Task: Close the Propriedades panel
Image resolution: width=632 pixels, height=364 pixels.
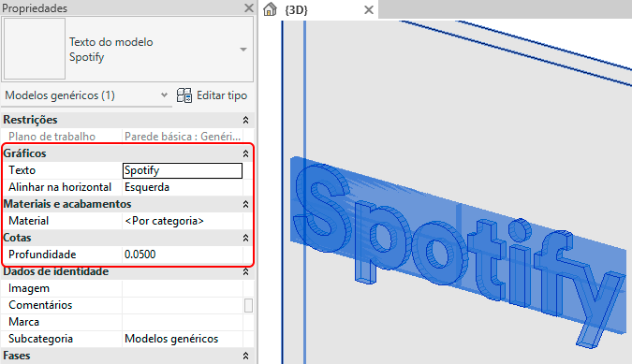Action: click(x=249, y=8)
